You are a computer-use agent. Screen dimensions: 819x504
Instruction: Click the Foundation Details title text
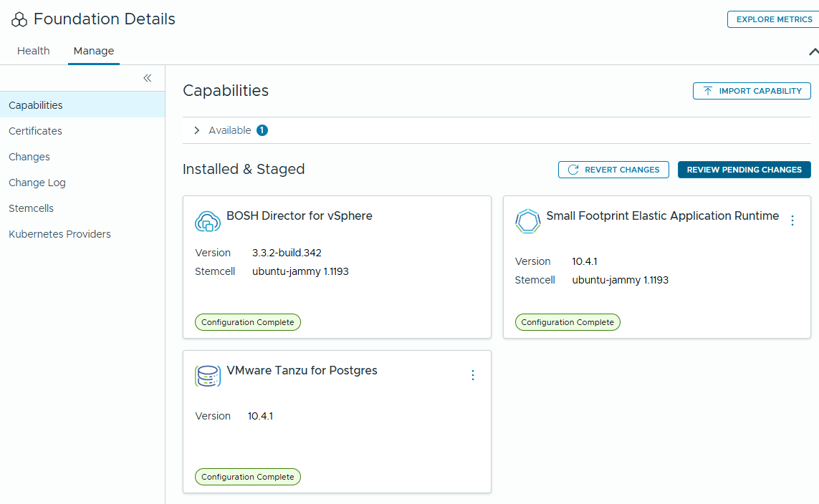pos(105,19)
